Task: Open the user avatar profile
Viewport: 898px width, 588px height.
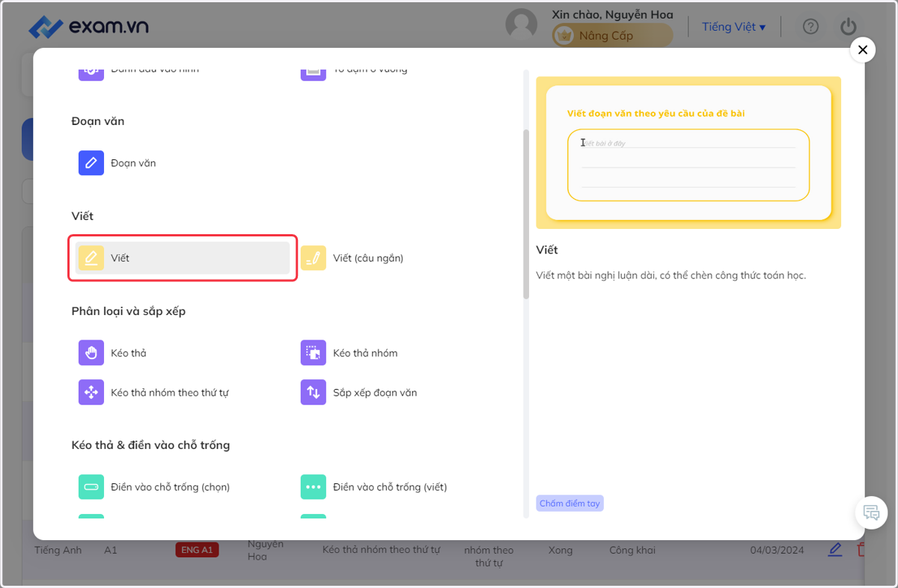Action: 522,25
